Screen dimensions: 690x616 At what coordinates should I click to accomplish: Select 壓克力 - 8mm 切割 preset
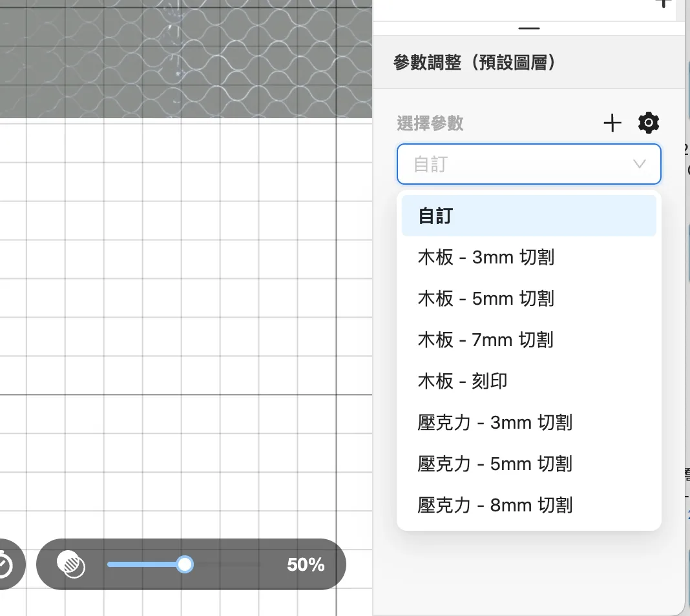click(x=495, y=505)
